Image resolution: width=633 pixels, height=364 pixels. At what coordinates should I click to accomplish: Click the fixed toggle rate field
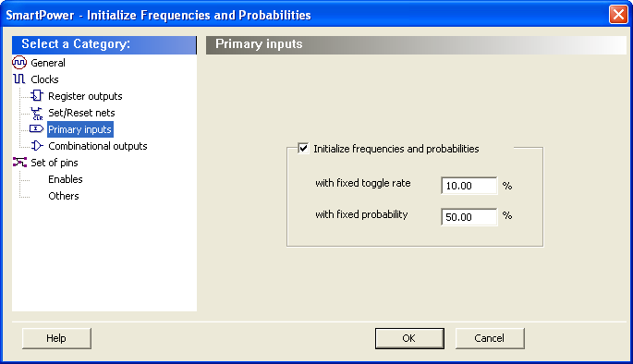point(469,186)
